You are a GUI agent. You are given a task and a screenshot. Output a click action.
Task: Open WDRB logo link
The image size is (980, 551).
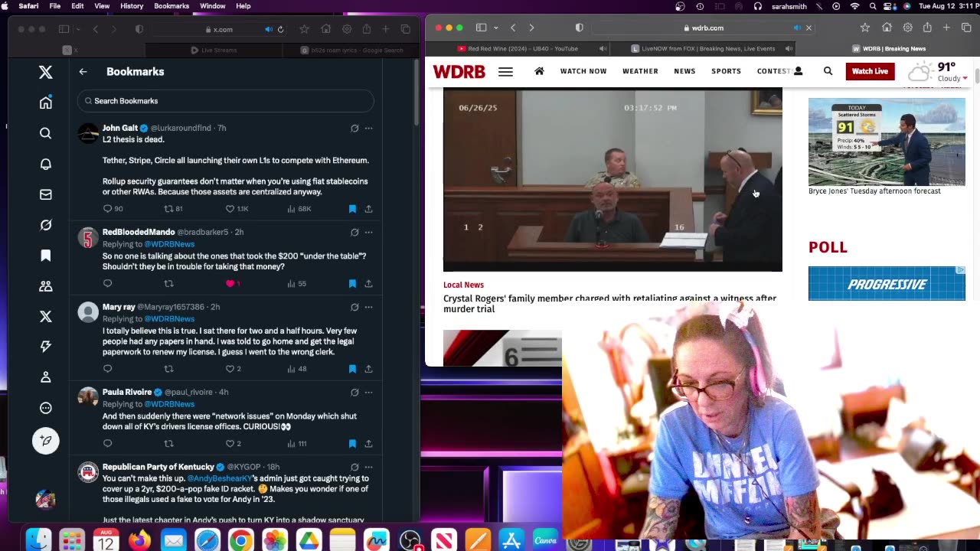[459, 71]
